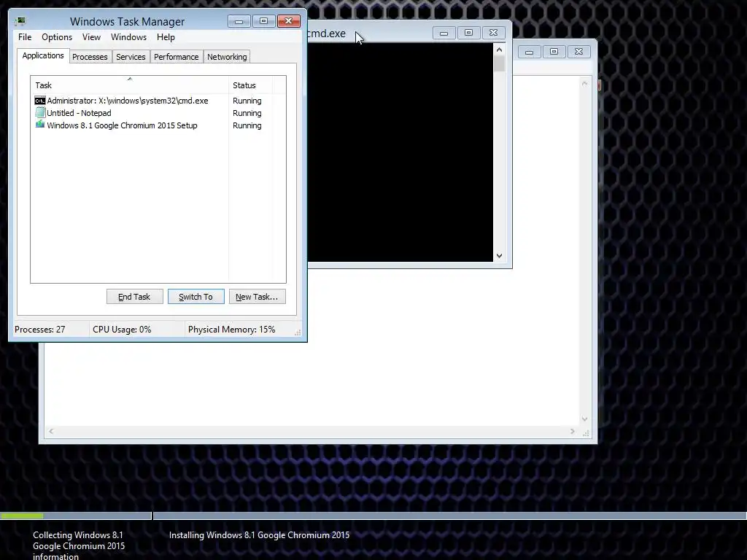The image size is (747, 560).
Task: Maximize the Notepad window
Action: [554, 52]
